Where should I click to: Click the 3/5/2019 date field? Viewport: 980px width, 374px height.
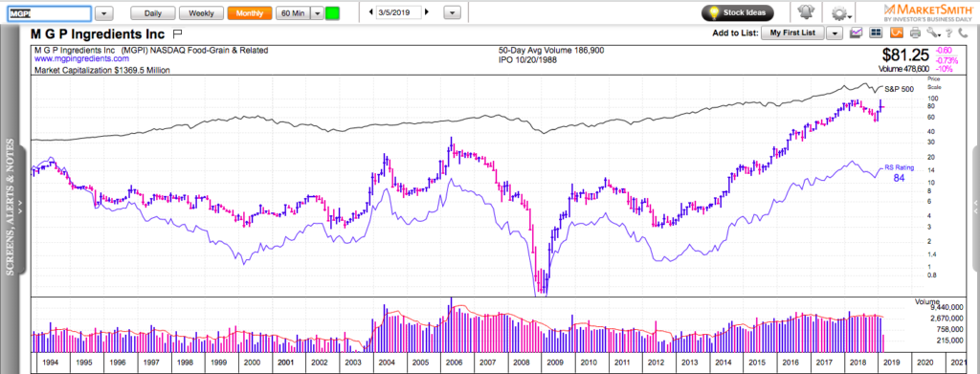point(399,12)
